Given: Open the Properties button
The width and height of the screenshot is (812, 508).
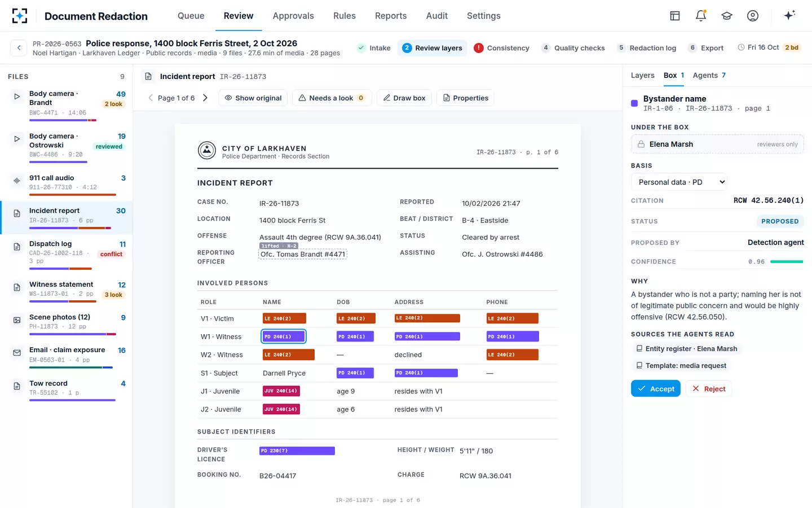Looking at the screenshot, I should point(466,98).
